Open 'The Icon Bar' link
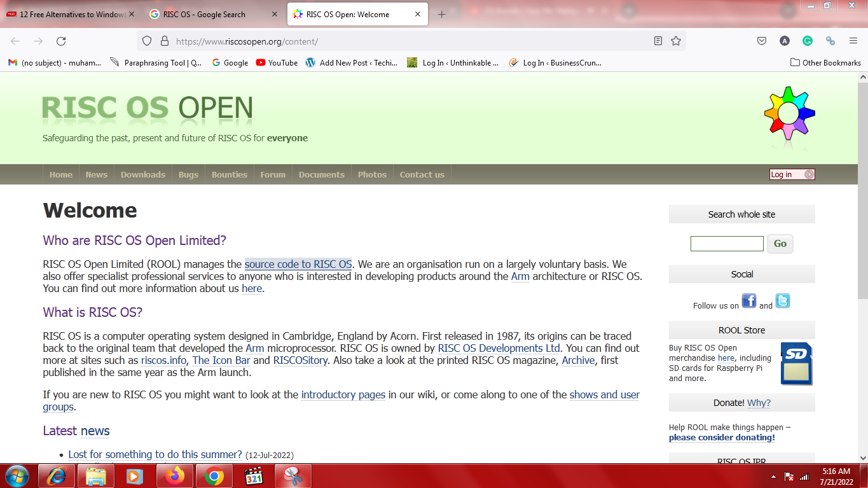 click(x=220, y=360)
